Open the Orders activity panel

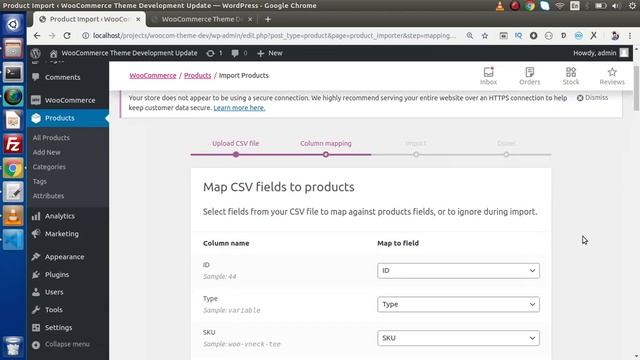pos(530,76)
